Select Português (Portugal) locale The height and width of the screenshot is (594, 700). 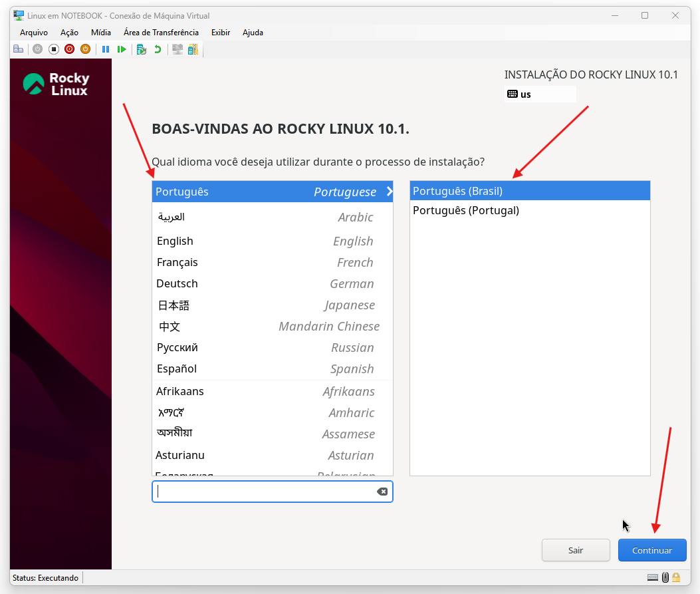[465, 211]
